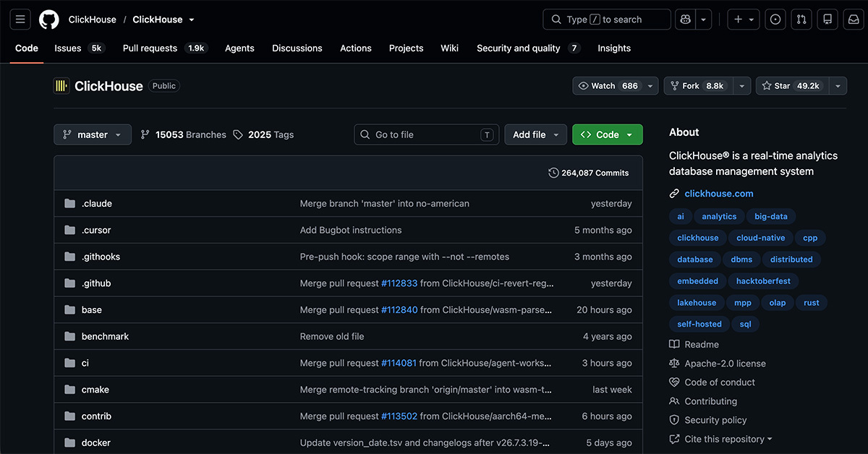
Task: Open the Copilot chat icon
Action: tap(684, 20)
